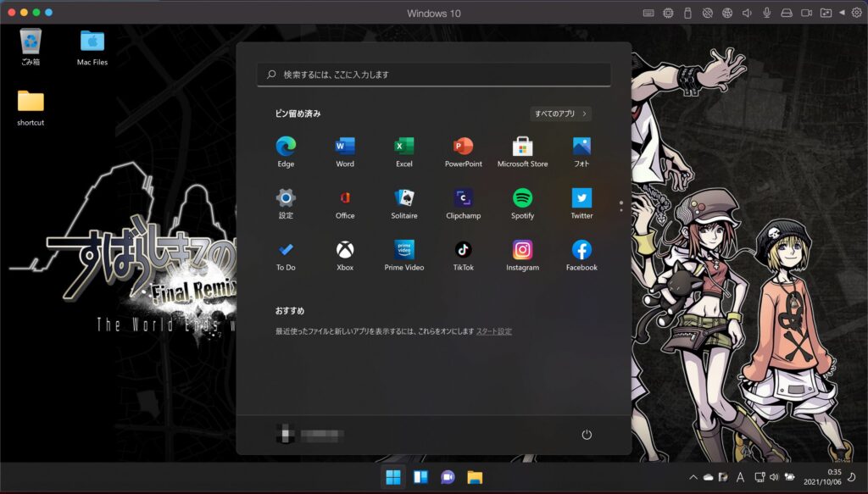Open Clipchamp video editor
This screenshot has height=494, width=868.
click(464, 203)
